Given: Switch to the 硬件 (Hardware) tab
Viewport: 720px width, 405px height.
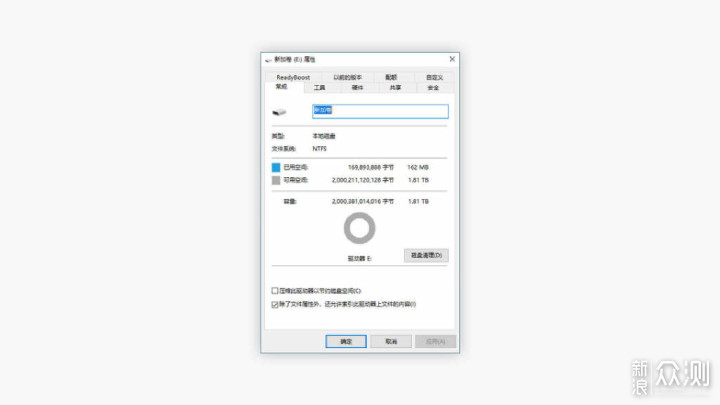Looking at the screenshot, I should click(x=357, y=87).
